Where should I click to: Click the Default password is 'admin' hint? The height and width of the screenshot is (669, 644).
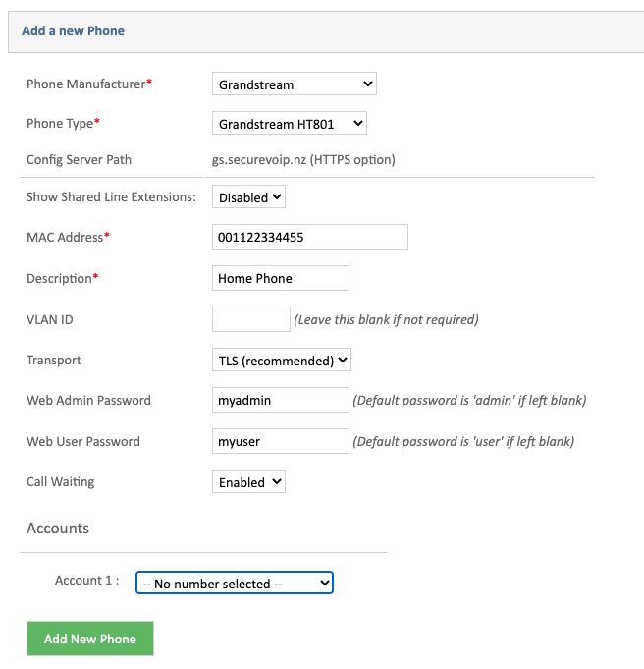tap(469, 400)
